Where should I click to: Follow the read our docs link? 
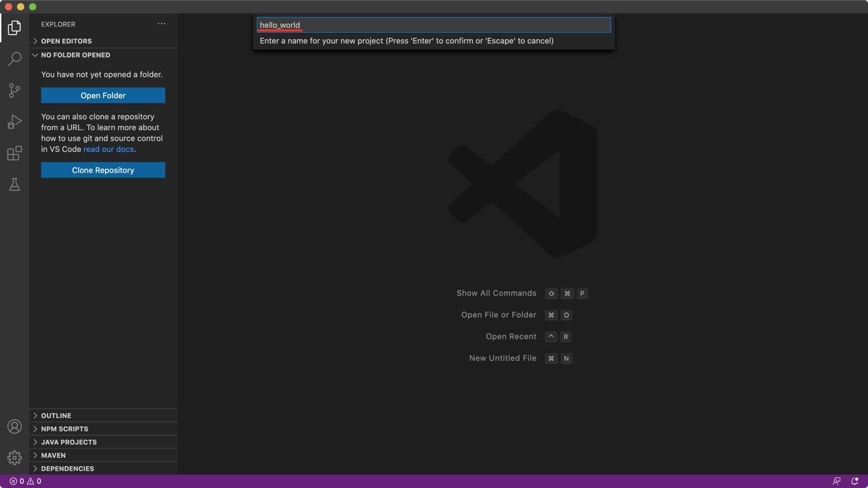(x=108, y=149)
